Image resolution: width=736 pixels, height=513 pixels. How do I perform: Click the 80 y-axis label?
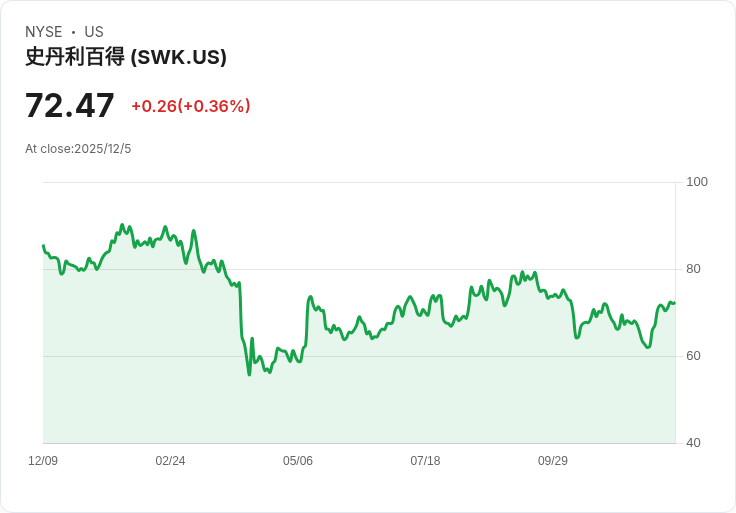tap(693, 269)
